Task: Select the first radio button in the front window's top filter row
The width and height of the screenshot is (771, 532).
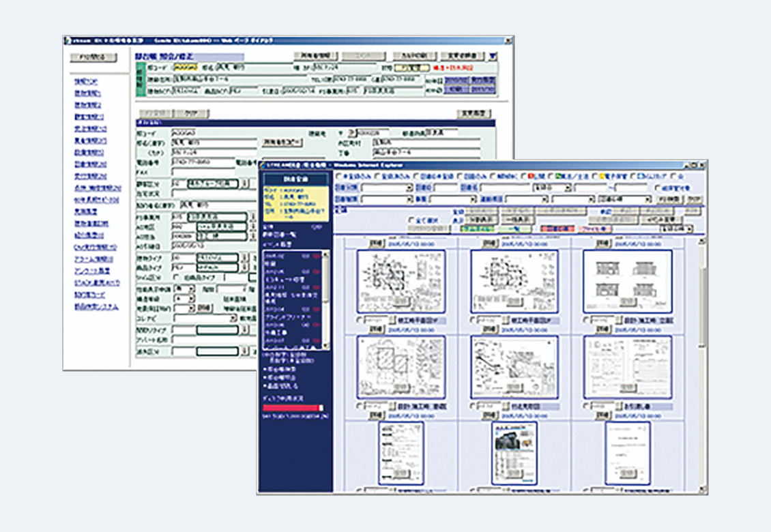Action: click(339, 176)
